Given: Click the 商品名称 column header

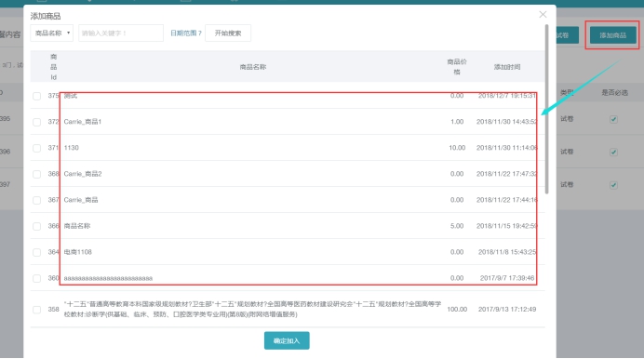Looking at the screenshot, I should tap(253, 67).
